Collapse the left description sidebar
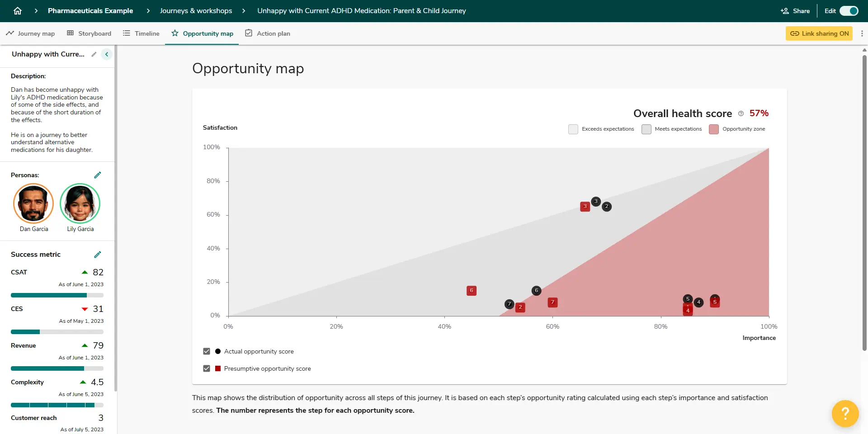The height and width of the screenshot is (434, 868). [x=107, y=54]
